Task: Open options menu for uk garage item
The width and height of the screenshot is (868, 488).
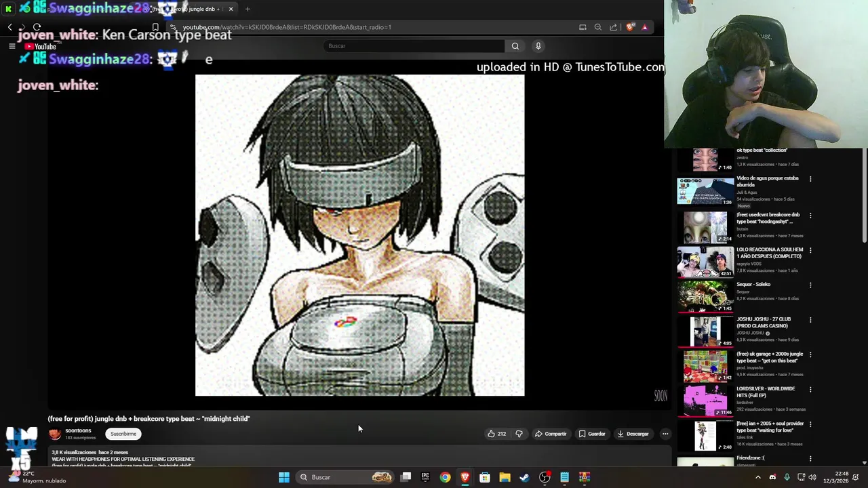Action: coord(810,354)
